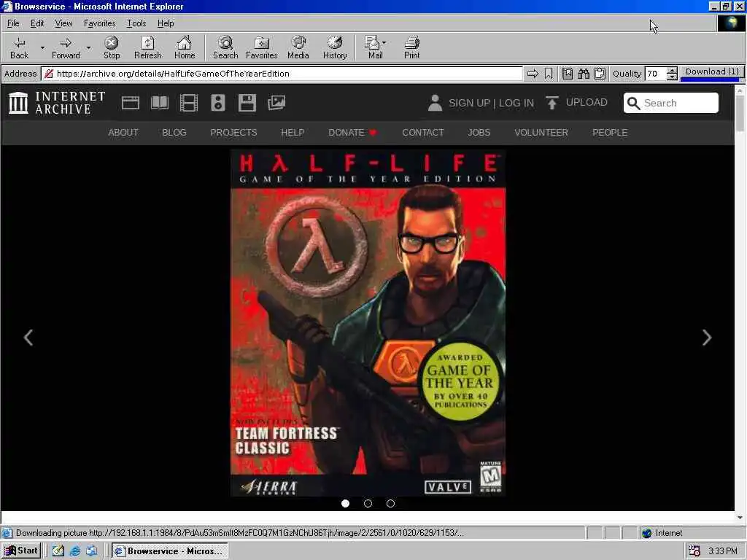Click the Internet Archive logo
Image resolution: width=747 pixels, height=560 pixels.
pyautogui.click(x=57, y=102)
